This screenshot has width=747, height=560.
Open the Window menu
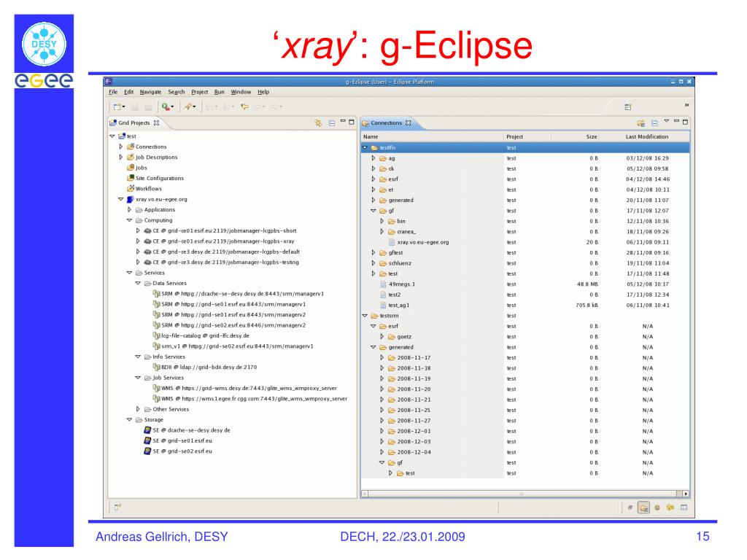[241, 92]
